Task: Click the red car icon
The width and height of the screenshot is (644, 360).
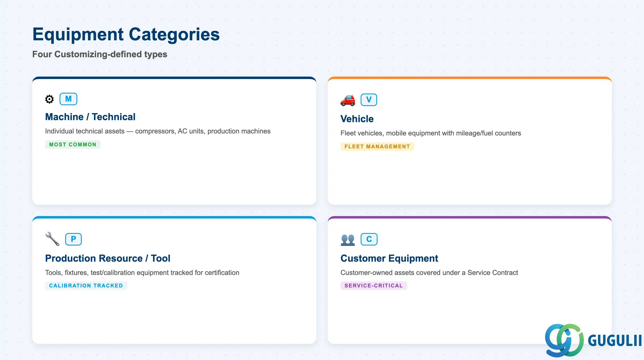Action: 348,100
